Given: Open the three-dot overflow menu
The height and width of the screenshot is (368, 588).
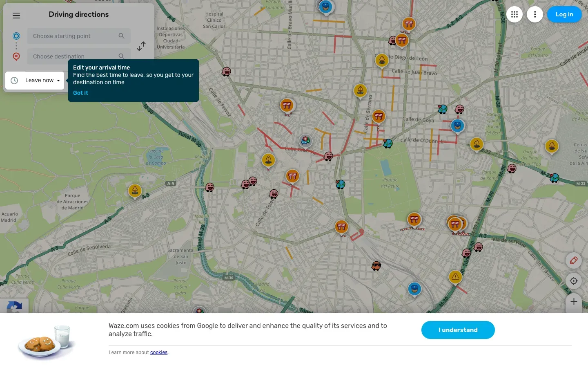Looking at the screenshot, I should [x=535, y=14].
